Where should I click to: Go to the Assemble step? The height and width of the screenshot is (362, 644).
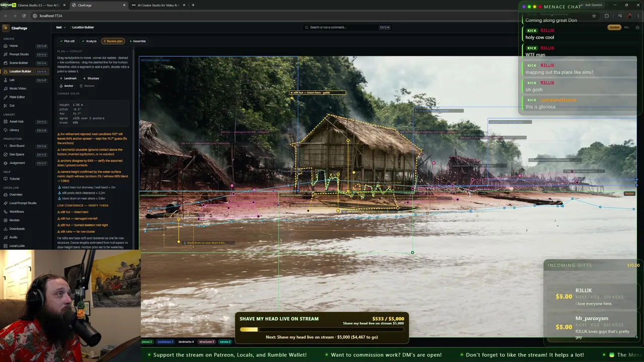138,41
